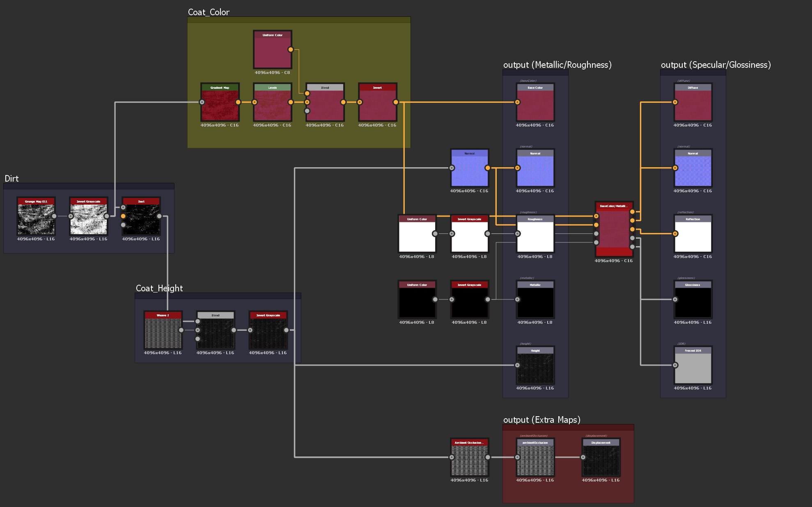The image size is (812, 507).
Task: Select the Levels node
Action: (x=273, y=102)
